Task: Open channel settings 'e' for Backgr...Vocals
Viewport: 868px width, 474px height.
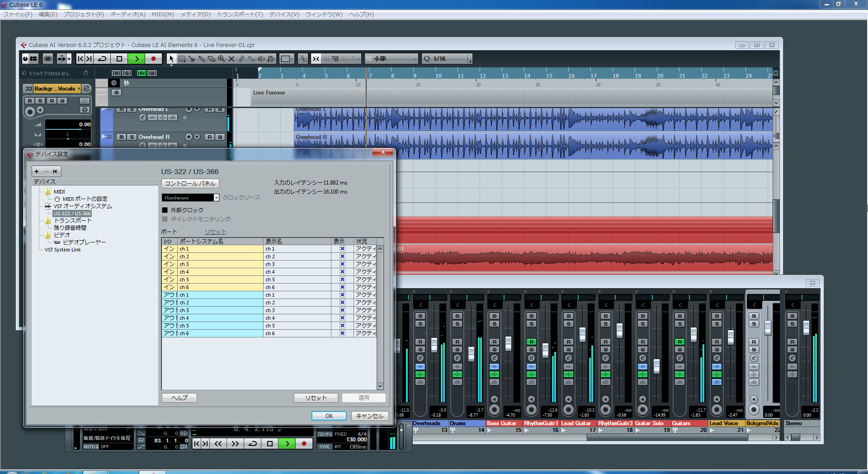Action: (87, 89)
